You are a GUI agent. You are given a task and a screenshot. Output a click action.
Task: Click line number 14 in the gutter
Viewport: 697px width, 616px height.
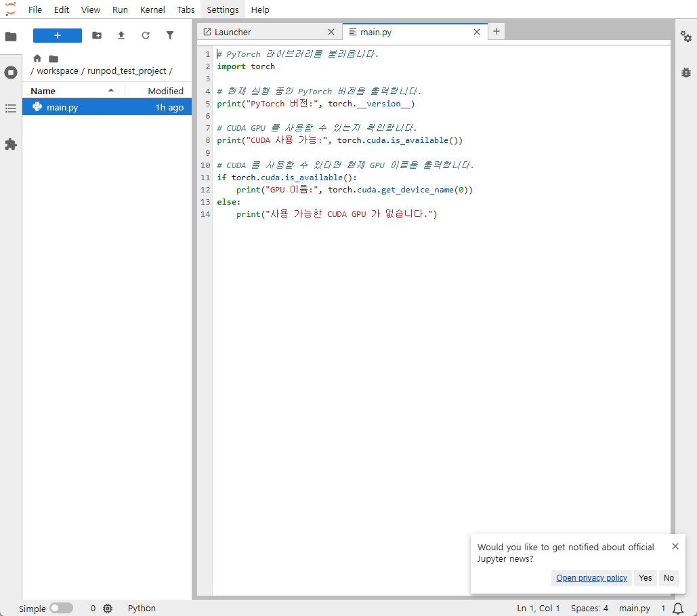(205, 214)
